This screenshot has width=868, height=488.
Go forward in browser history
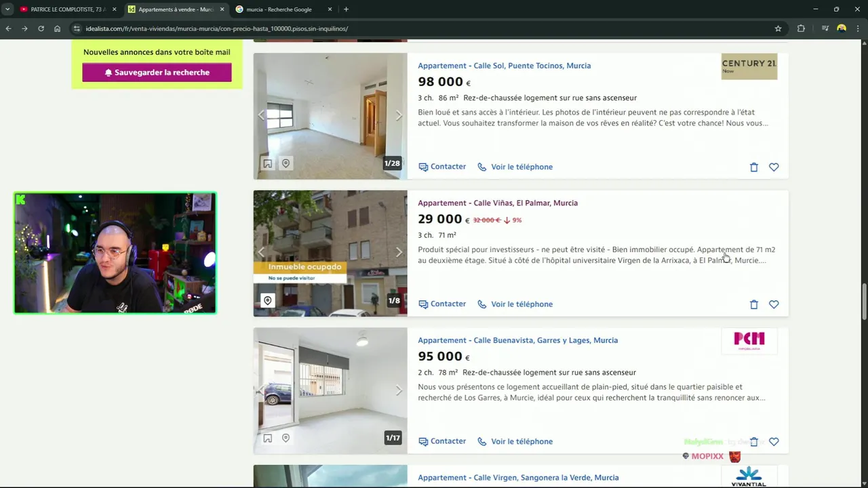pyautogui.click(x=24, y=28)
